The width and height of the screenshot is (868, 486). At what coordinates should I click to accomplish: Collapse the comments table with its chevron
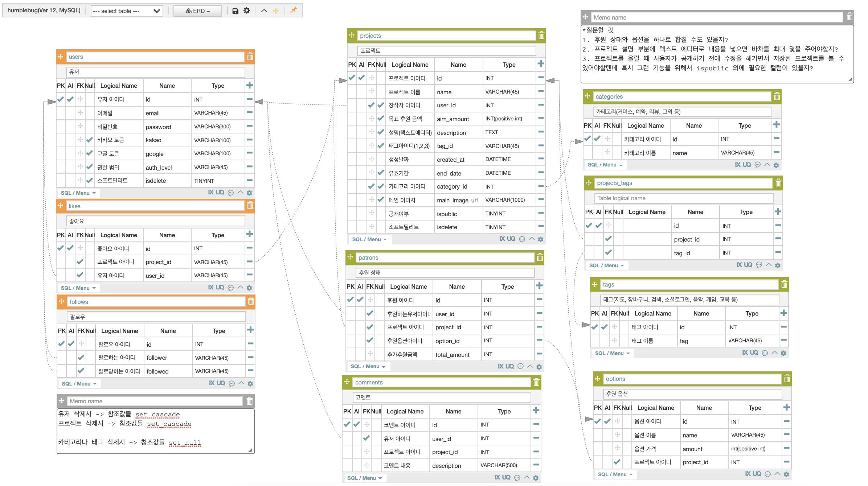(527, 477)
